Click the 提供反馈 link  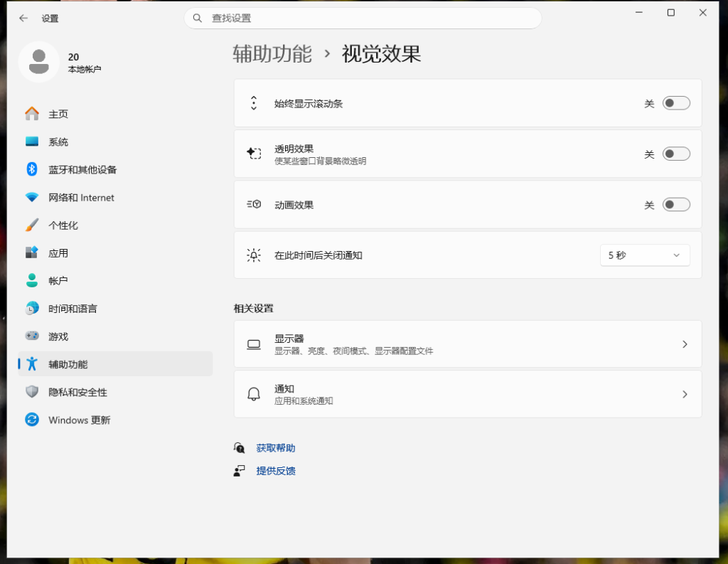(x=276, y=471)
